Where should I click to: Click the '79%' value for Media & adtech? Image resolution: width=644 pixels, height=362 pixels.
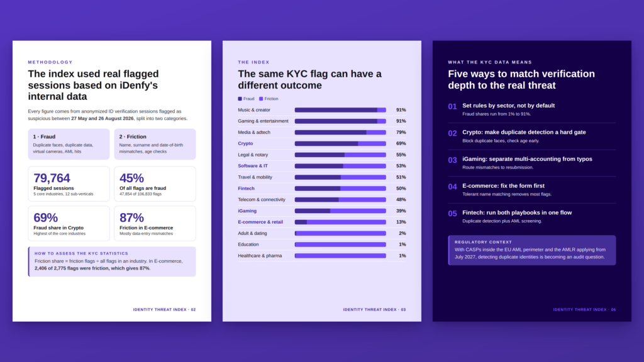(x=401, y=133)
